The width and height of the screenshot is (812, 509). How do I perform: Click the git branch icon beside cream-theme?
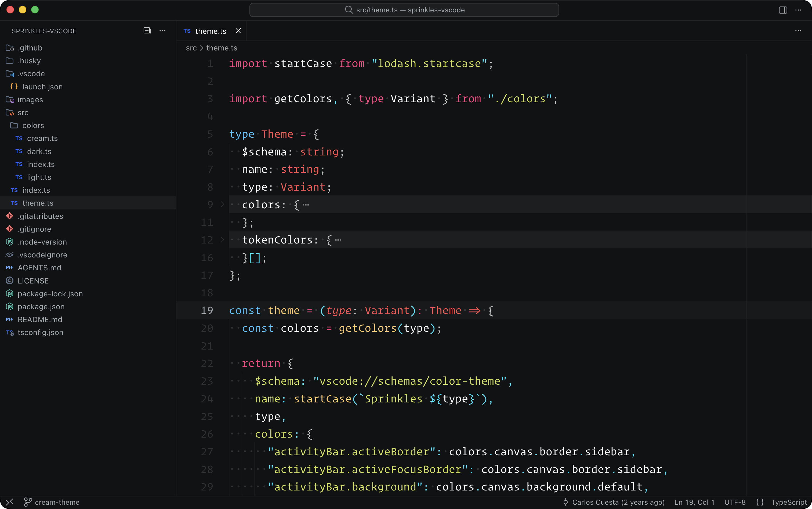click(28, 502)
